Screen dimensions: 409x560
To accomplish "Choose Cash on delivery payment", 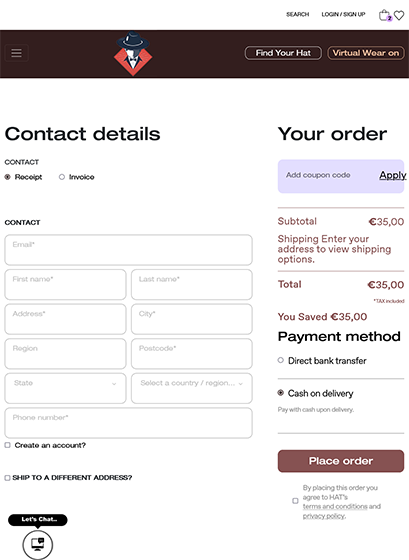I will (281, 392).
